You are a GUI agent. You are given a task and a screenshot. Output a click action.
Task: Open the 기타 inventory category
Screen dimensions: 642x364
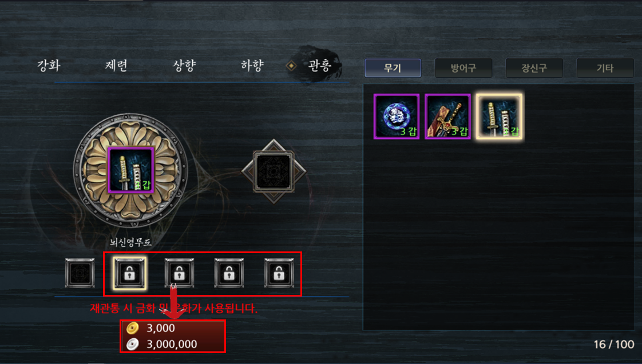coord(605,68)
